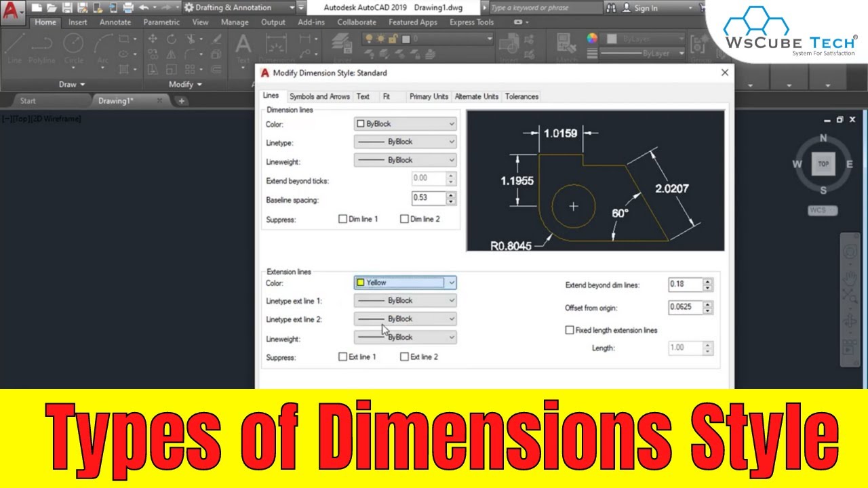
Task: Open Extension lines Lineweight dropdown
Action: coord(405,337)
